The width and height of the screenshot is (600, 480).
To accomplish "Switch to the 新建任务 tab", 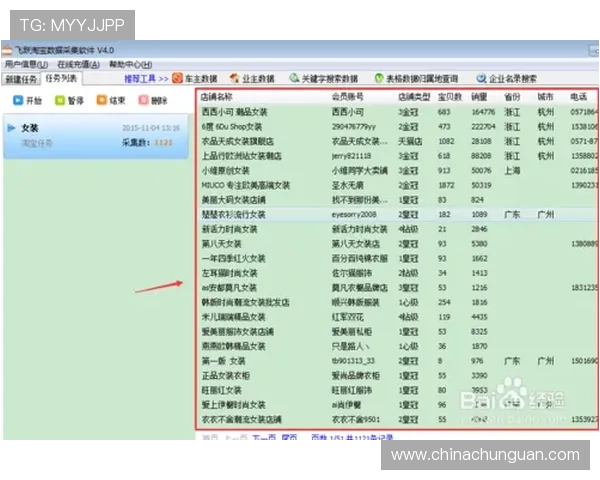I will 21,79.
